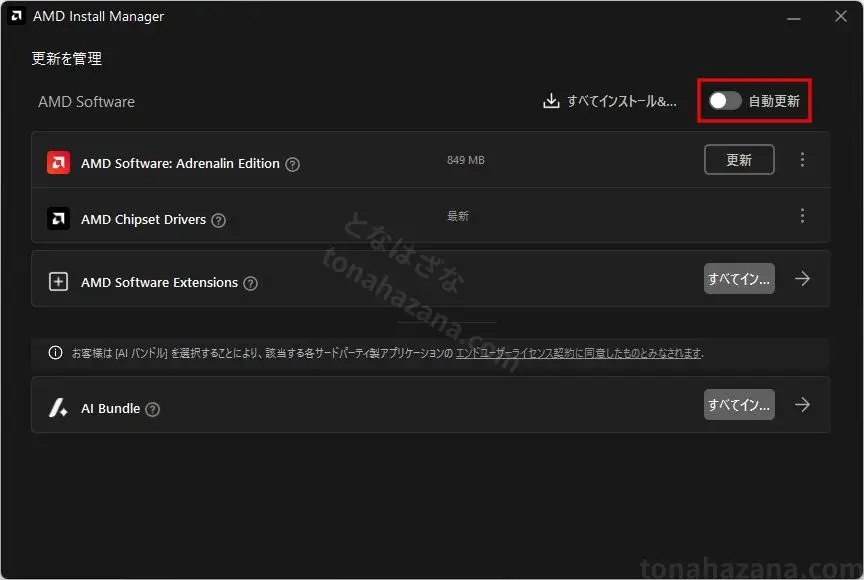Click the 最新 status text
The image size is (864, 580).
457,216
